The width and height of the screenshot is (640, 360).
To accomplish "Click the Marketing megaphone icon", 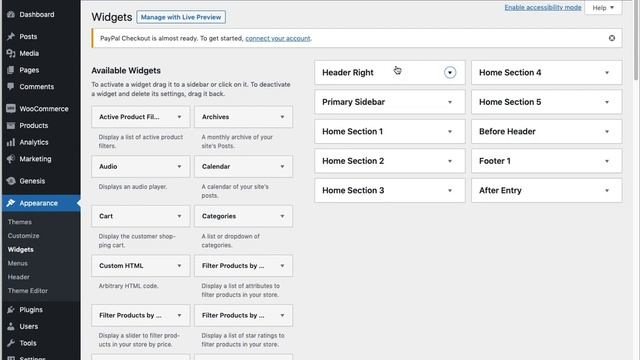I will tap(11, 159).
